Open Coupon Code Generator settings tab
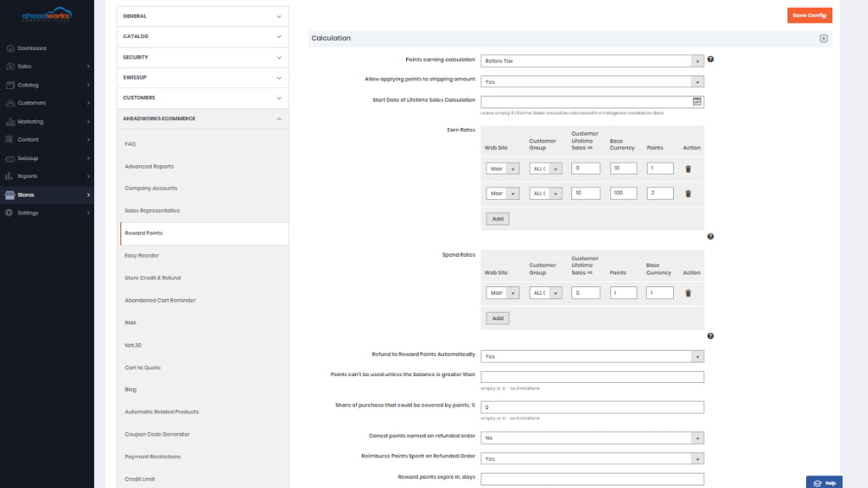Image resolution: width=868 pixels, height=488 pixels. [157, 435]
